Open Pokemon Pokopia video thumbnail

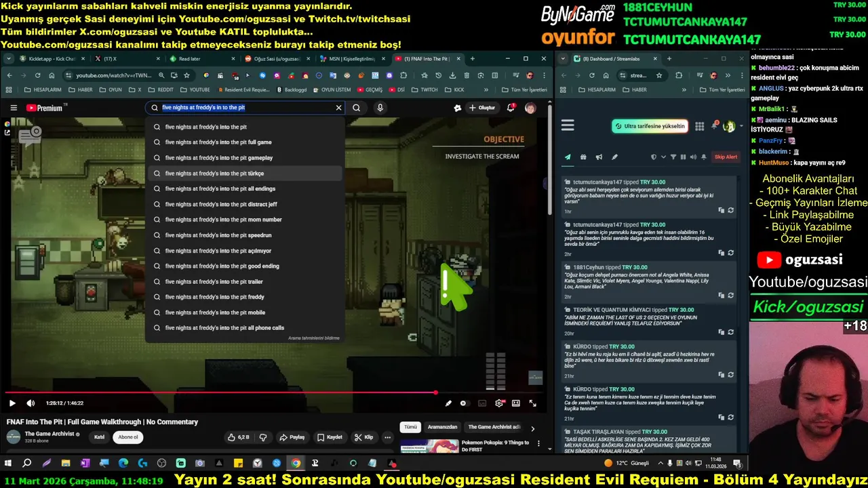click(x=429, y=446)
